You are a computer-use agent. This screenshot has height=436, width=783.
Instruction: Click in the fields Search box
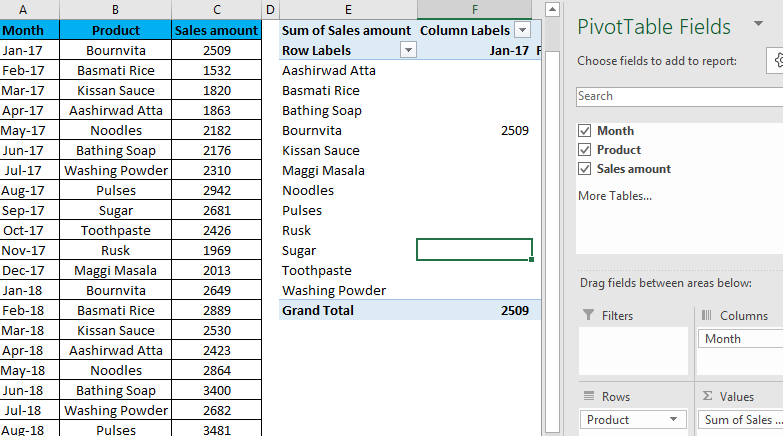[x=680, y=96]
